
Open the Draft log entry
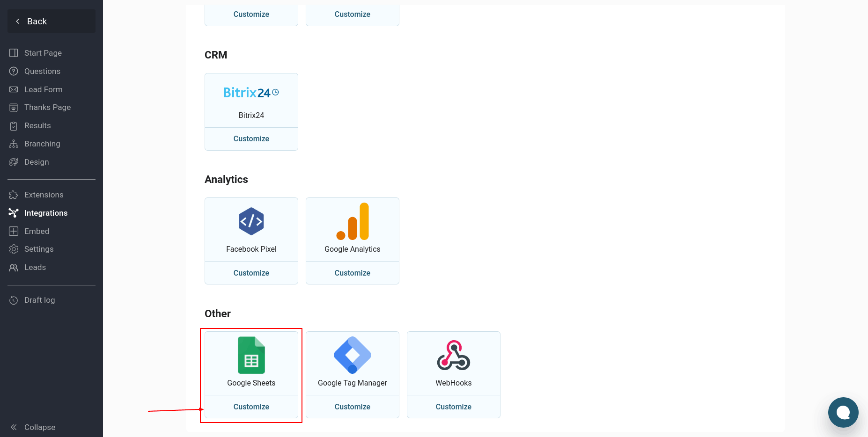39,300
